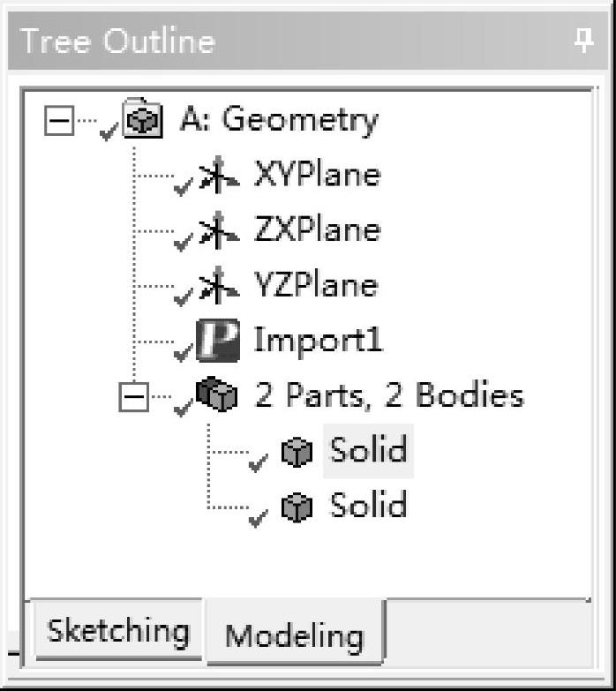Click the YZPlane axis icon
This screenshot has width=616, height=691.
(220, 285)
